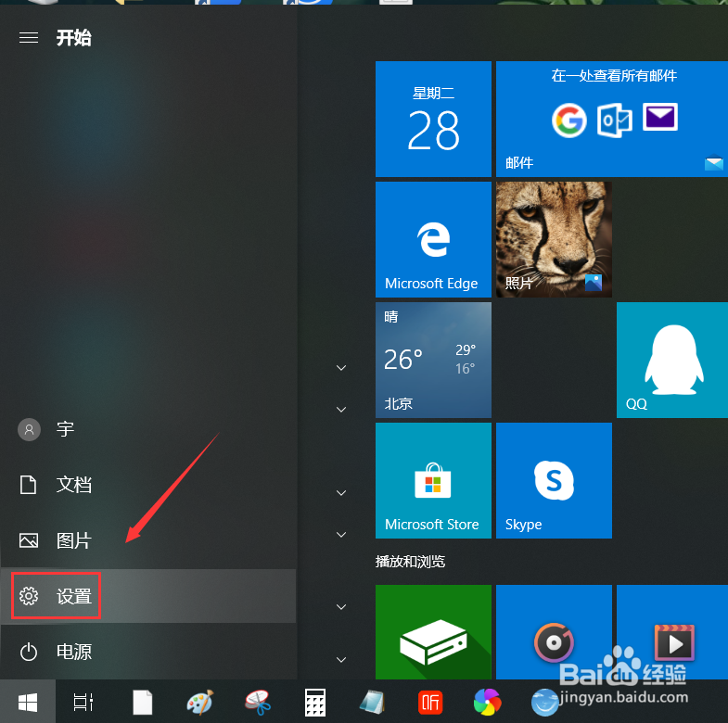The image size is (728, 723).
Task: Launch the Microsoft Edge tile
Action: click(x=433, y=239)
